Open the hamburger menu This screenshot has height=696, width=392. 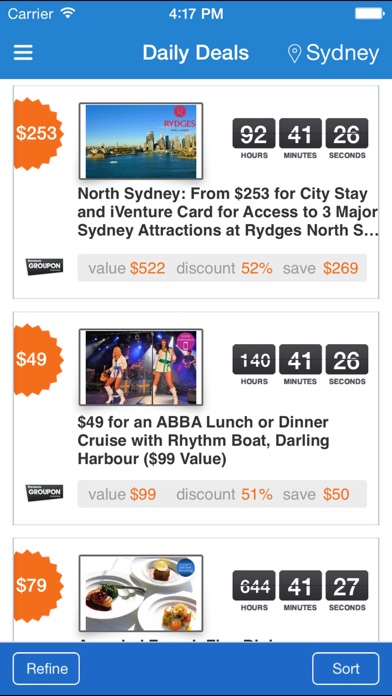pyautogui.click(x=23, y=53)
